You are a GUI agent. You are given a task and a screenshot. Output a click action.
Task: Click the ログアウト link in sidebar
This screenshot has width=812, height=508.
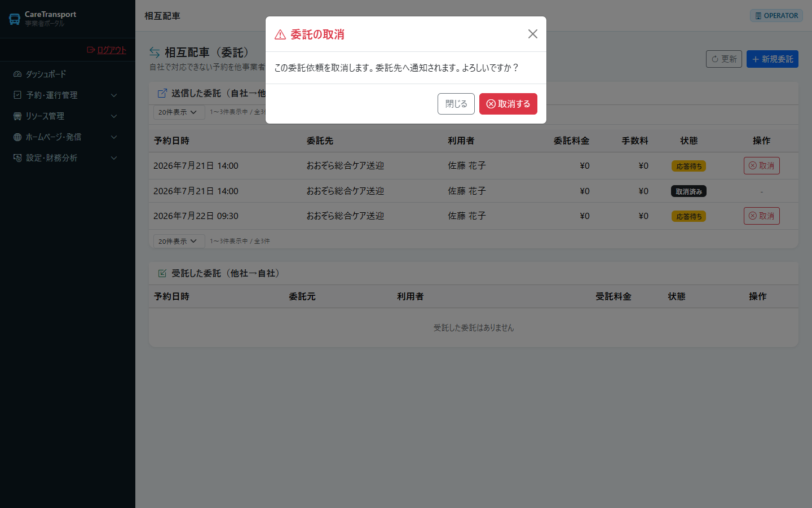tap(107, 50)
